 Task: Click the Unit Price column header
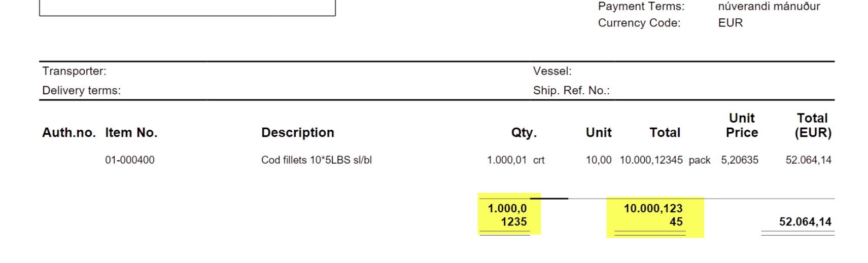pos(742,125)
